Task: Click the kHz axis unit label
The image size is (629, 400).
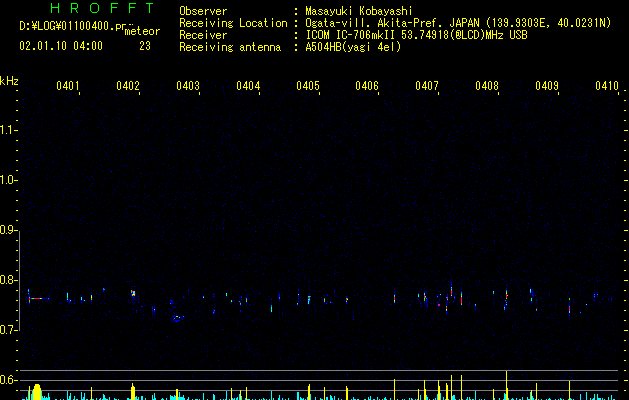Action: (x=9, y=81)
